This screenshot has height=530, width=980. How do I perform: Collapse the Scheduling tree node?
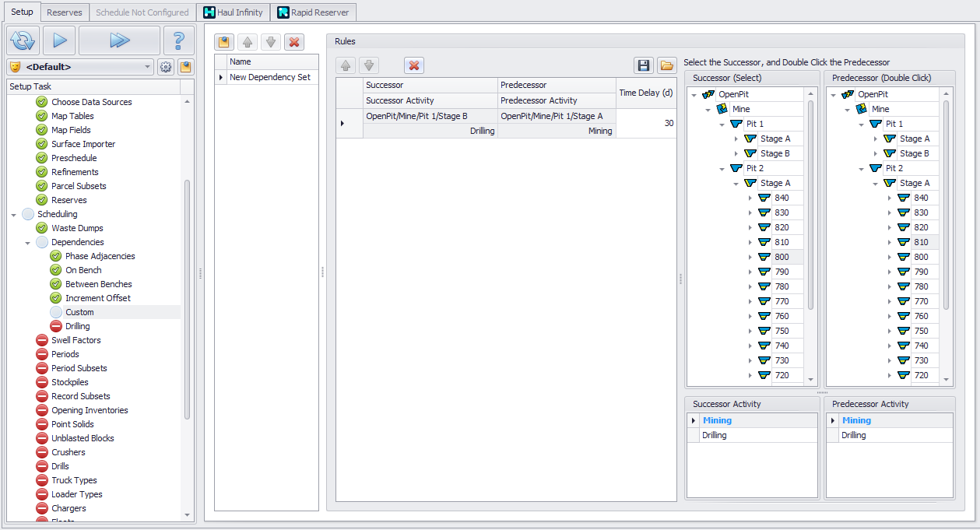coord(14,214)
